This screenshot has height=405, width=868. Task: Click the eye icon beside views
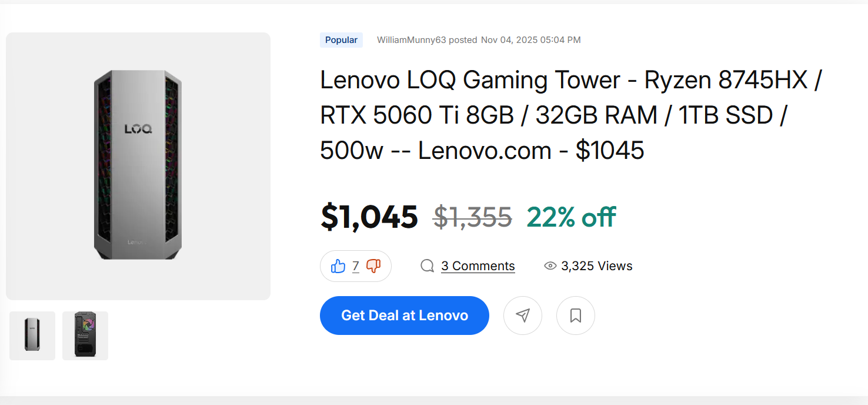[x=550, y=266]
